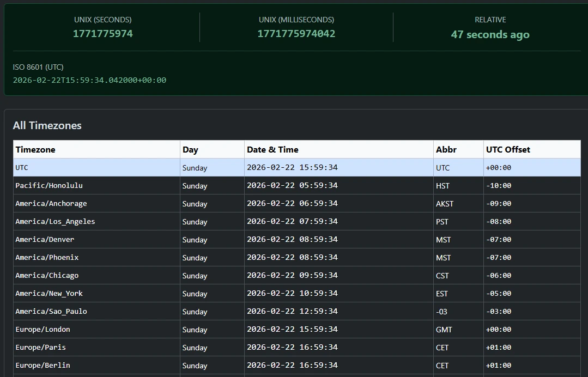Click the UNIX milliseconds timestamp

(296, 34)
